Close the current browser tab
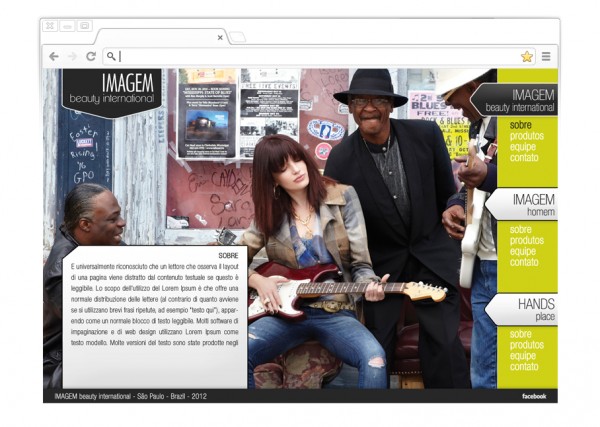Viewport: 600px width, 427px height. (220, 37)
